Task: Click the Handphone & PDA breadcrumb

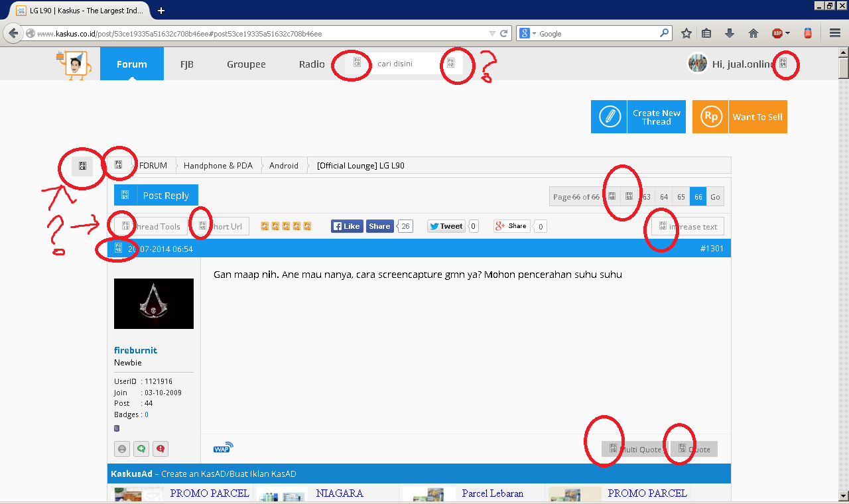Action: [x=218, y=166]
